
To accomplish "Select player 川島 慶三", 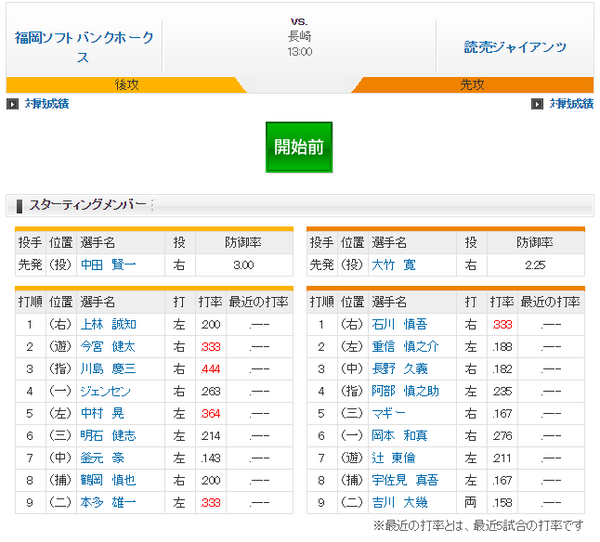I will coord(108,369).
